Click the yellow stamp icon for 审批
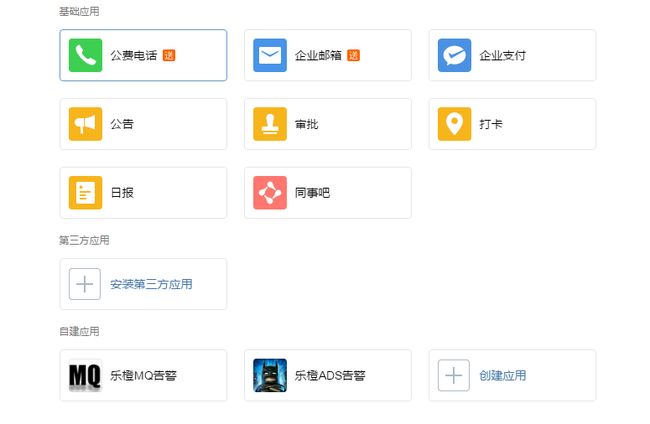650x424 pixels. [270, 124]
